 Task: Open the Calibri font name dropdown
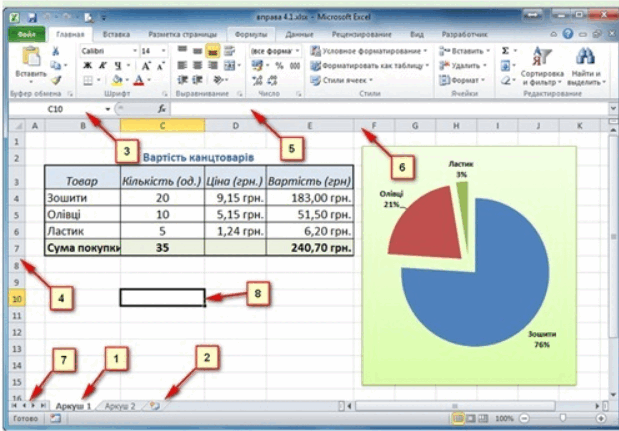135,51
